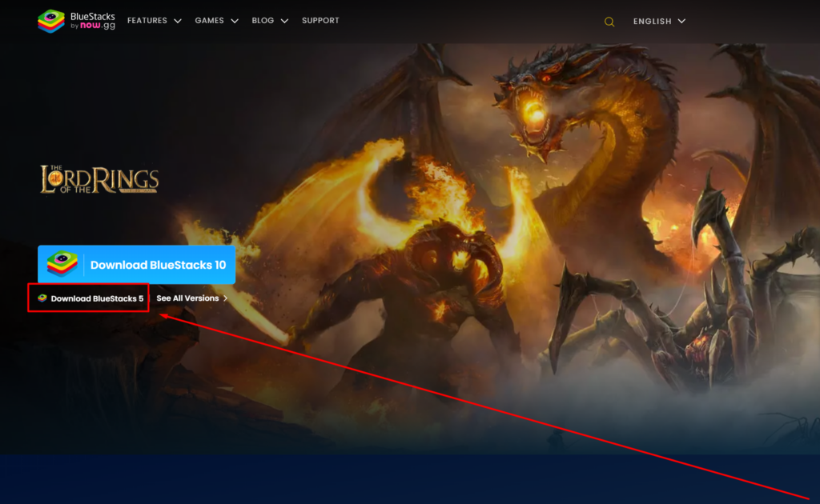Click the Lord of the Rings game logo
Viewport: 820px width, 504px height.
click(99, 179)
